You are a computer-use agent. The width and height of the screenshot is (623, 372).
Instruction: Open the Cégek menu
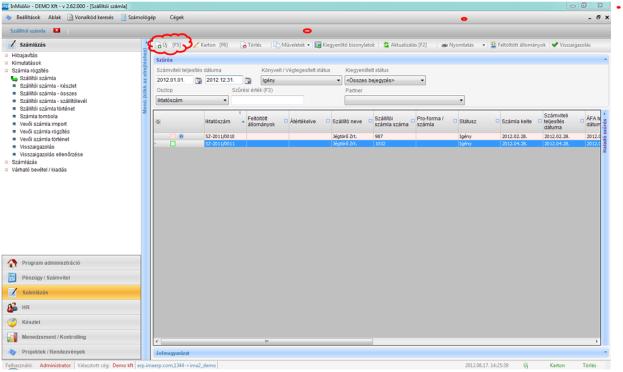[176, 17]
